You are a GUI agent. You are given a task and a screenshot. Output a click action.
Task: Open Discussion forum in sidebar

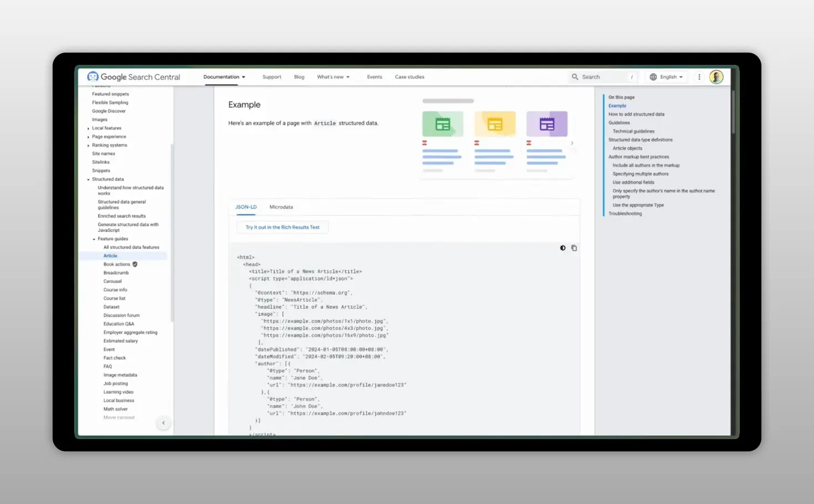click(122, 316)
